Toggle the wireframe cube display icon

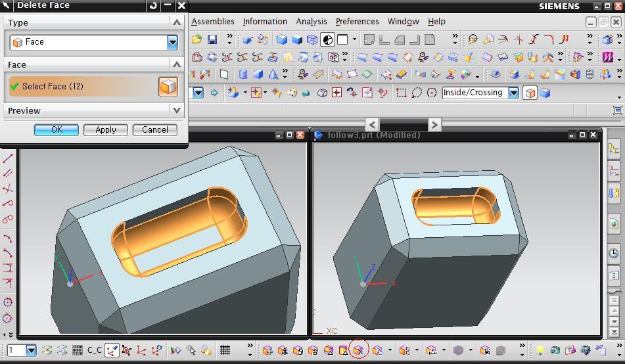[x=312, y=39]
